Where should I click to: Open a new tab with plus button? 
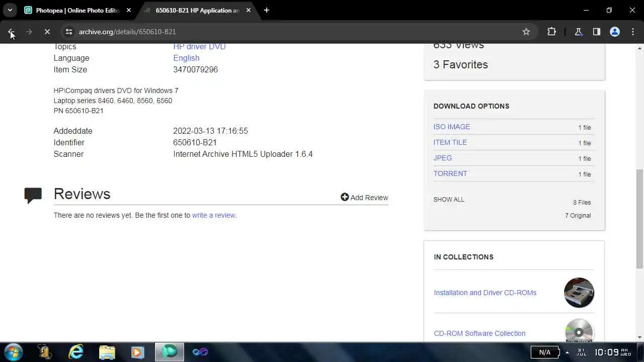click(267, 10)
